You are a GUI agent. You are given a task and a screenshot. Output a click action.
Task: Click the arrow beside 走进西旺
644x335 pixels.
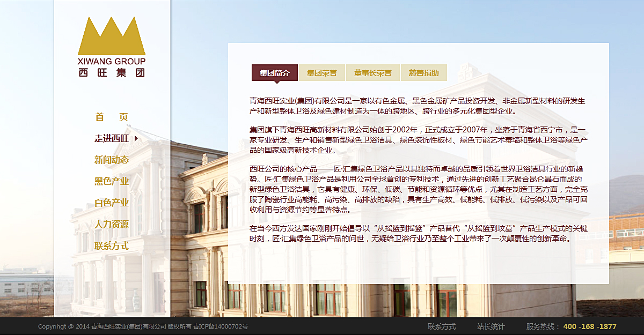point(136,138)
